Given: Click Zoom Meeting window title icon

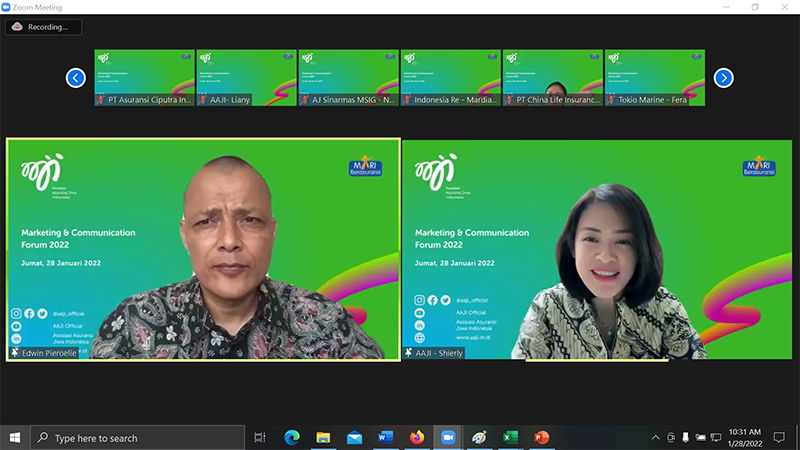Looking at the screenshot, I should [6, 7].
